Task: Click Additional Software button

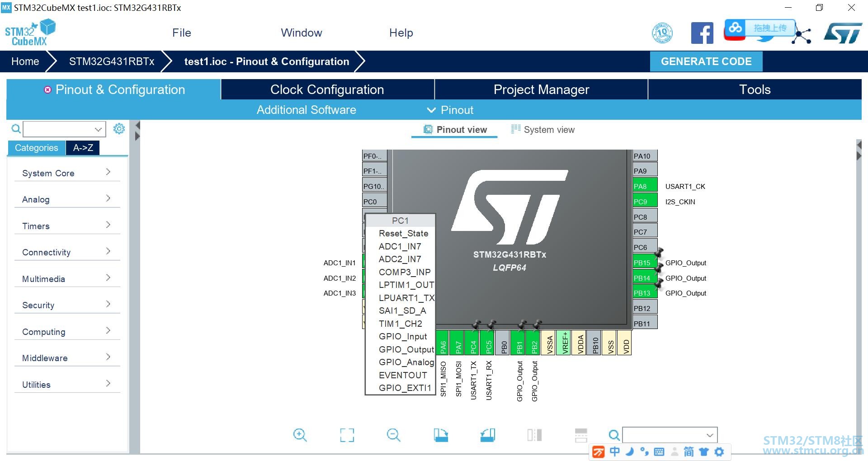Action: 307,110
